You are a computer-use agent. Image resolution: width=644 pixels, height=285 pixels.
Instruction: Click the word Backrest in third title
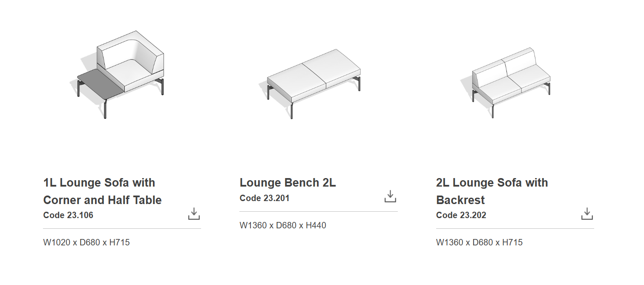[460, 200]
